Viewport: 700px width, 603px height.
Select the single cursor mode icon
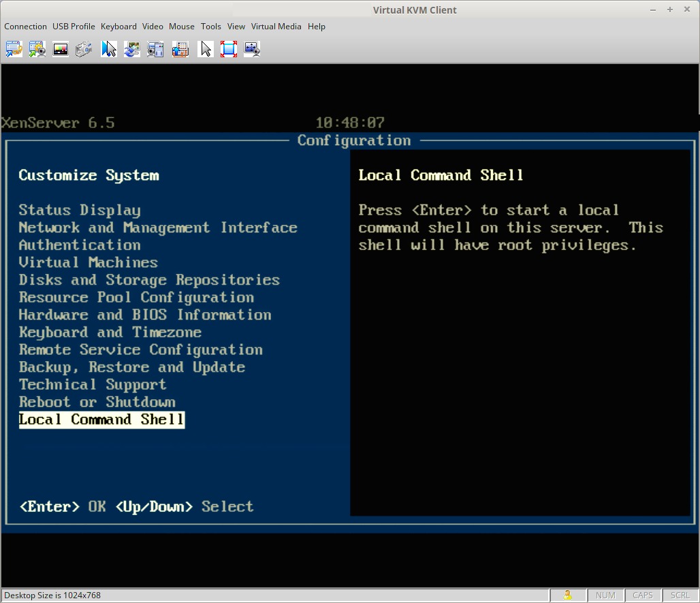(206, 49)
